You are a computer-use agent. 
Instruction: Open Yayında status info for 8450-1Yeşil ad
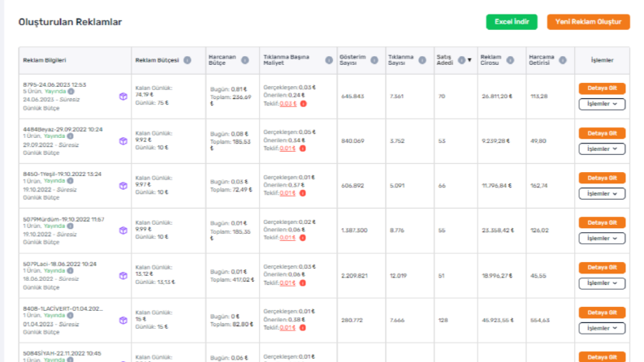click(70, 181)
